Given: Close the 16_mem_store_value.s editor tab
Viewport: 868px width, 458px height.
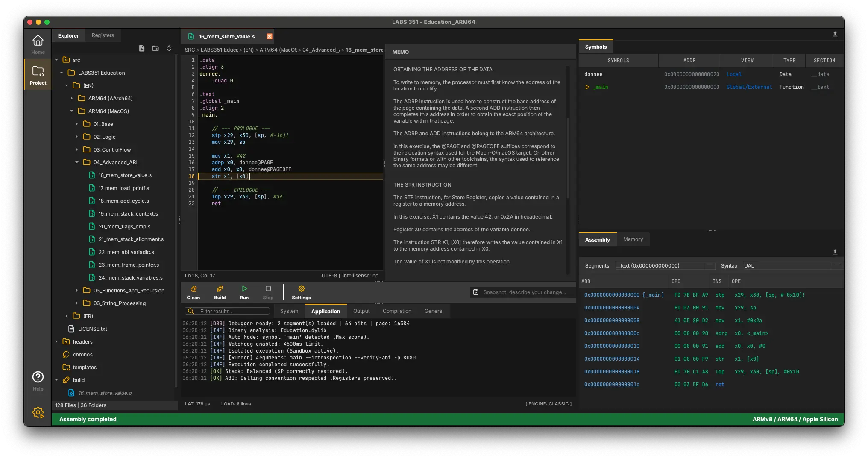Looking at the screenshot, I should 269,36.
